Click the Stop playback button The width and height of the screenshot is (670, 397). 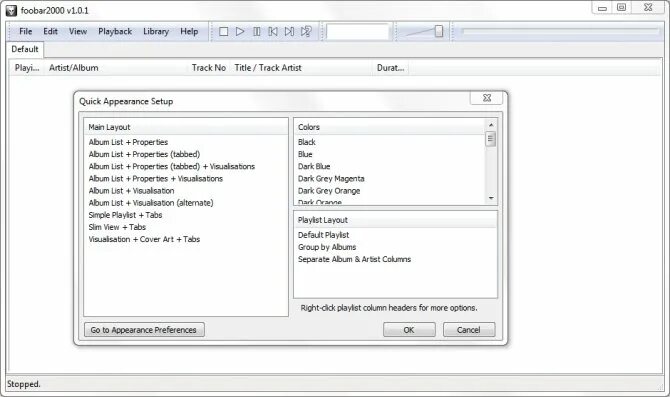pyautogui.click(x=223, y=32)
